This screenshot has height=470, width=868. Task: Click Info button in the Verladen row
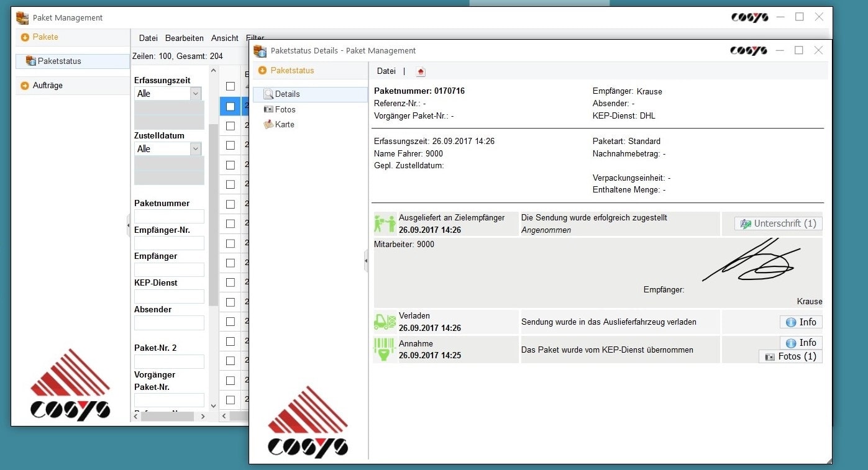(801, 322)
